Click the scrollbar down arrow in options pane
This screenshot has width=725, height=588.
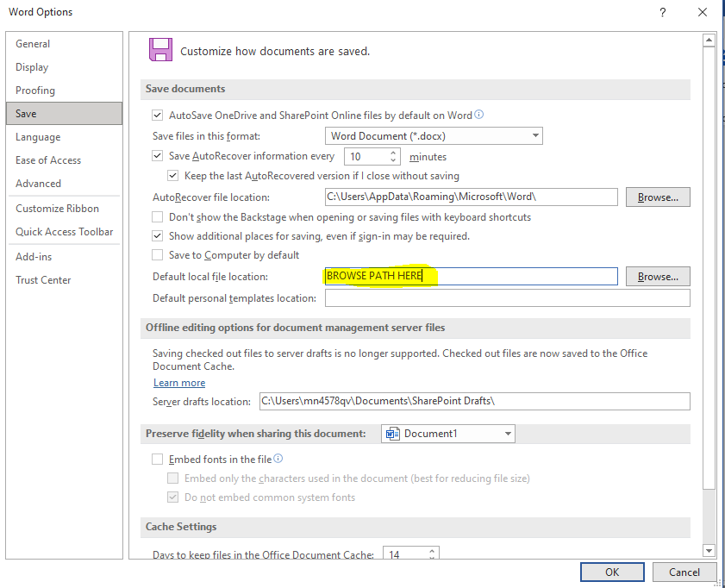coord(709,550)
